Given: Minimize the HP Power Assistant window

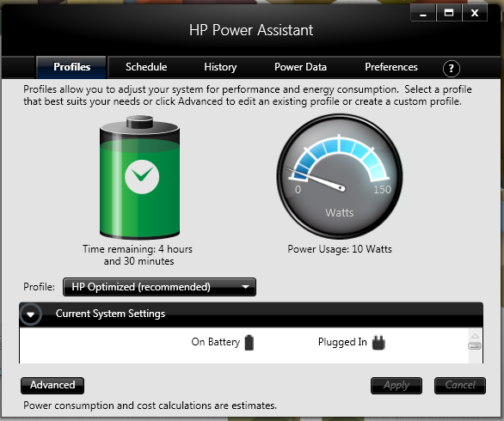Looking at the screenshot, I should (423, 13).
